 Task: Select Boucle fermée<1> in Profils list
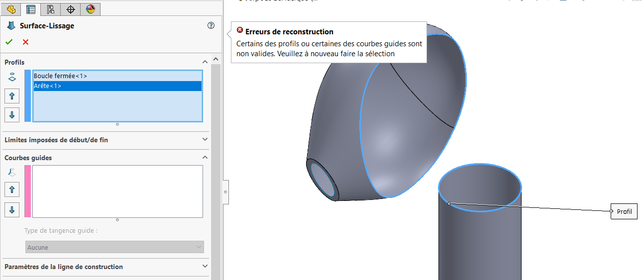(117, 76)
